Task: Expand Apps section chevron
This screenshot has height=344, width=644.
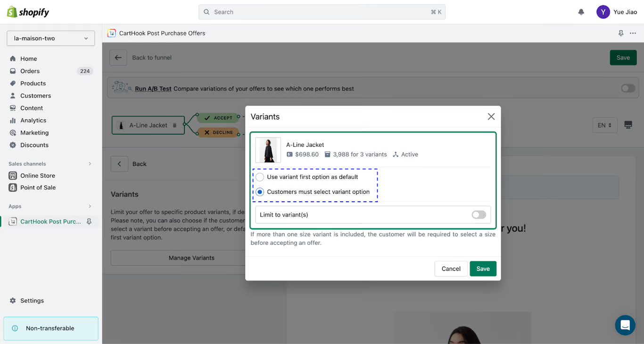Action: click(x=90, y=206)
